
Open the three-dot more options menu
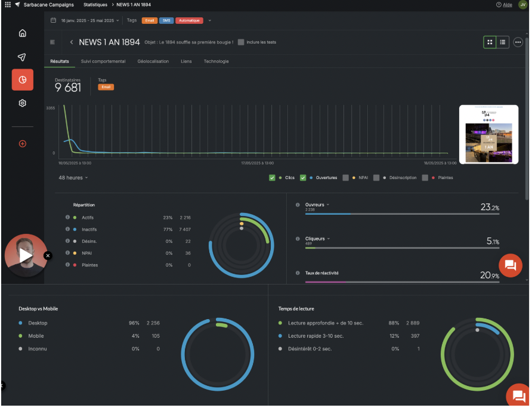click(518, 42)
